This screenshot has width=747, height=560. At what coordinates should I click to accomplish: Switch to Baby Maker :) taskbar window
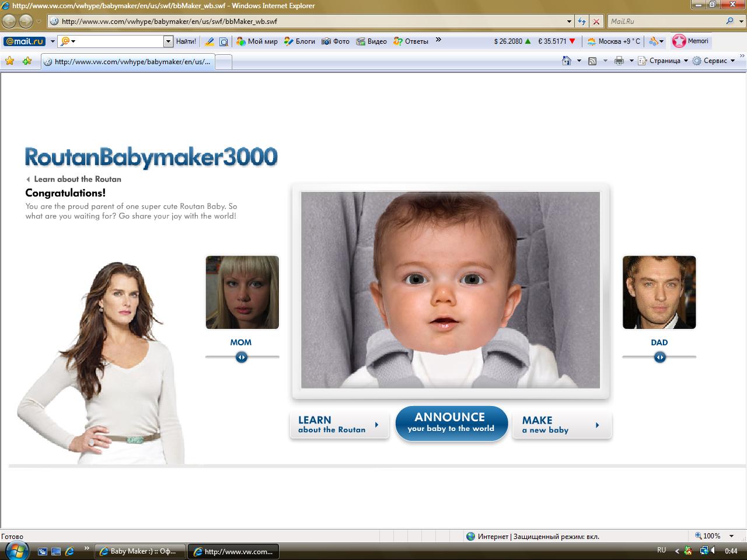139,551
